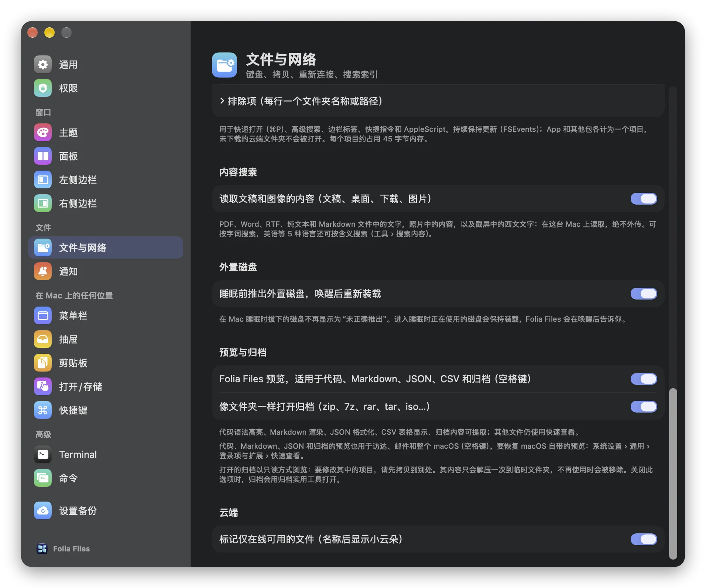Go to 通用 settings label
Image resolution: width=706 pixels, height=588 pixels.
69,65
